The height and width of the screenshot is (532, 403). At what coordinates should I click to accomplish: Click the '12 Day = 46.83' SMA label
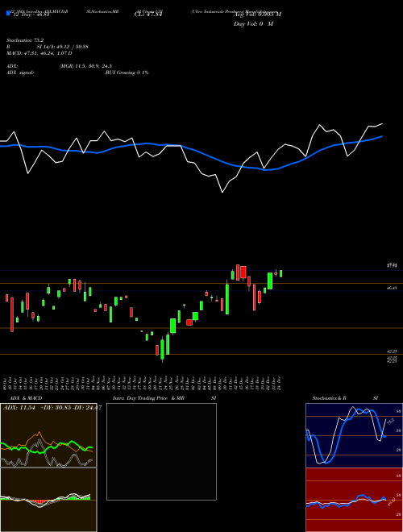[x=31, y=15]
